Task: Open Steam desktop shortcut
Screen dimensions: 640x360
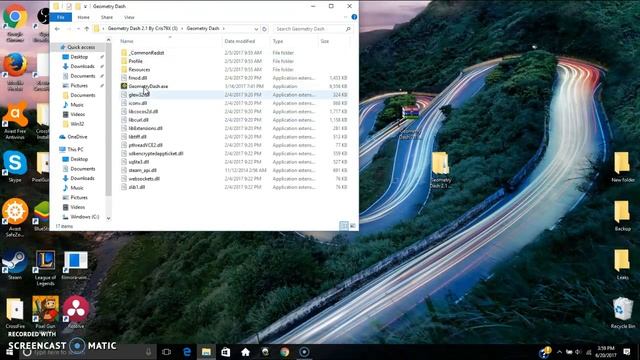Action: pos(15,264)
